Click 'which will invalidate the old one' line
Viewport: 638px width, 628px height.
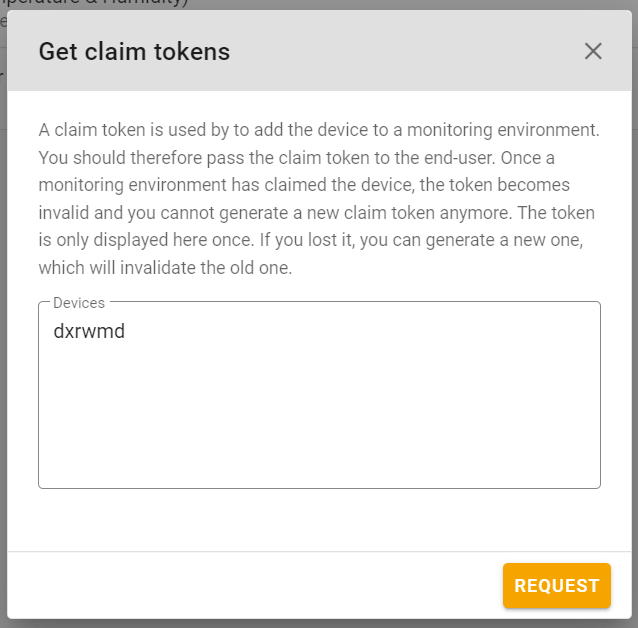coord(165,268)
